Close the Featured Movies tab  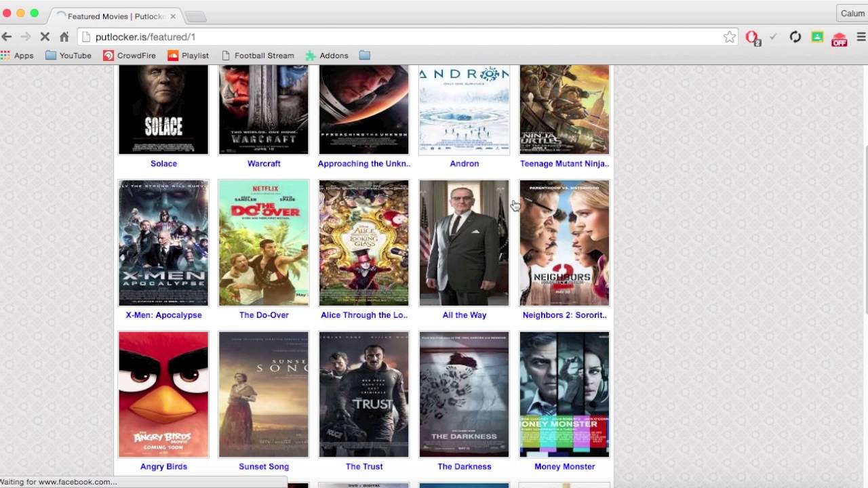(172, 16)
